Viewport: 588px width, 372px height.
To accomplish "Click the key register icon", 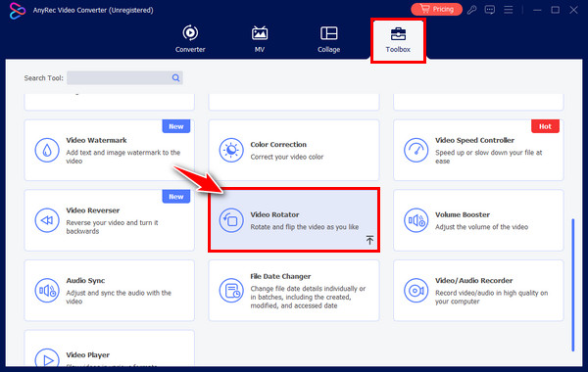I will (471, 10).
